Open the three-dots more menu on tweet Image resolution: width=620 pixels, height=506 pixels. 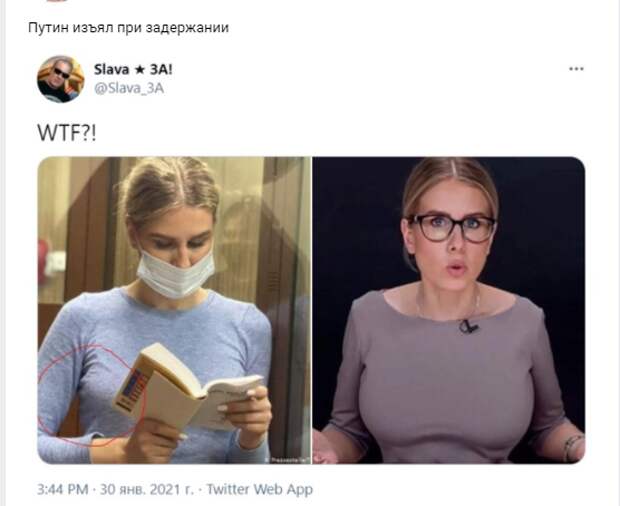(576, 69)
